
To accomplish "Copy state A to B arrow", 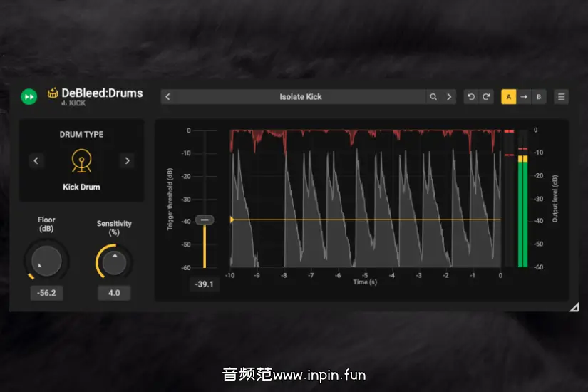I will pyautogui.click(x=524, y=97).
